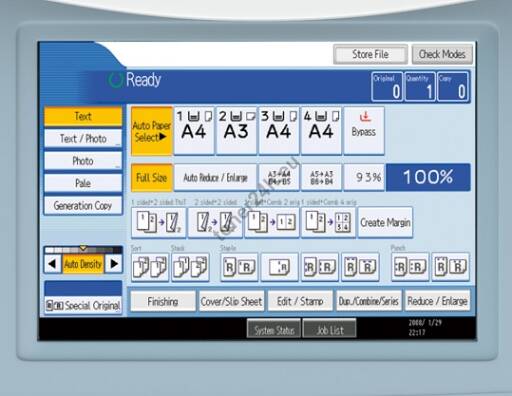Click the density level slider bar
Viewport: 512px width, 396px height.
tap(83, 250)
